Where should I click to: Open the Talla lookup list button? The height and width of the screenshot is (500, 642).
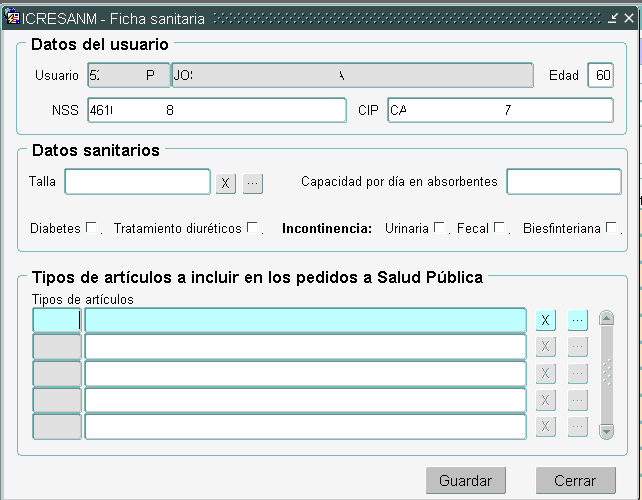(x=252, y=183)
